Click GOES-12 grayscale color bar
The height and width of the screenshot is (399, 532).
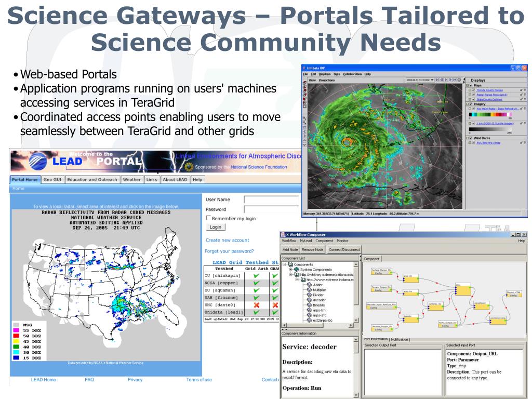(490, 129)
